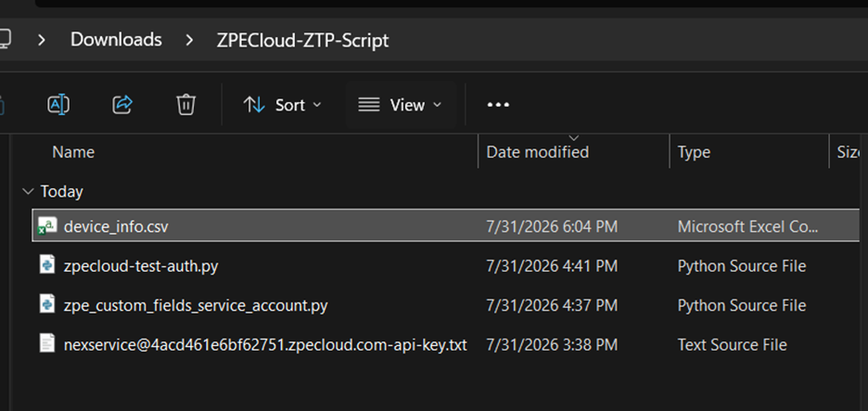
Task: Open the See more ellipsis menu
Action: [498, 105]
